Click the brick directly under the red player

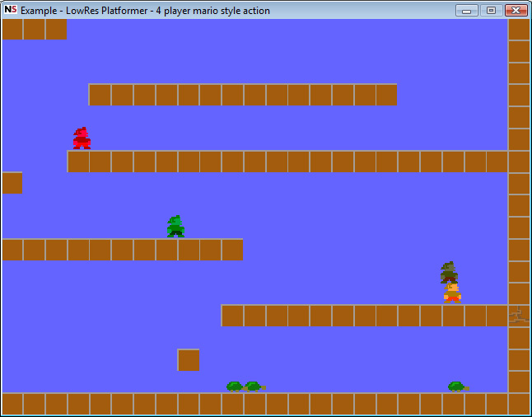pyautogui.click(x=78, y=162)
